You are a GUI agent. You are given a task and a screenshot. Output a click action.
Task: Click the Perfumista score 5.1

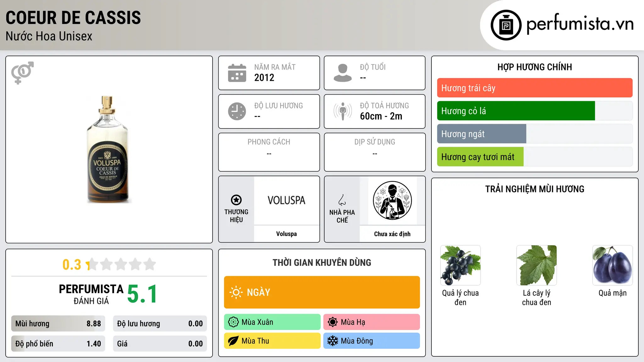click(x=142, y=294)
